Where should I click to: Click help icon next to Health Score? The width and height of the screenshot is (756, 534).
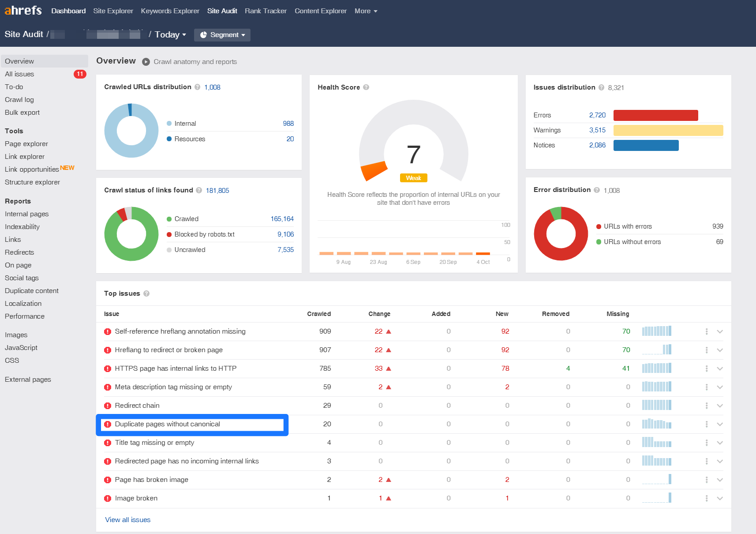pyautogui.click(x=366, y=87)
